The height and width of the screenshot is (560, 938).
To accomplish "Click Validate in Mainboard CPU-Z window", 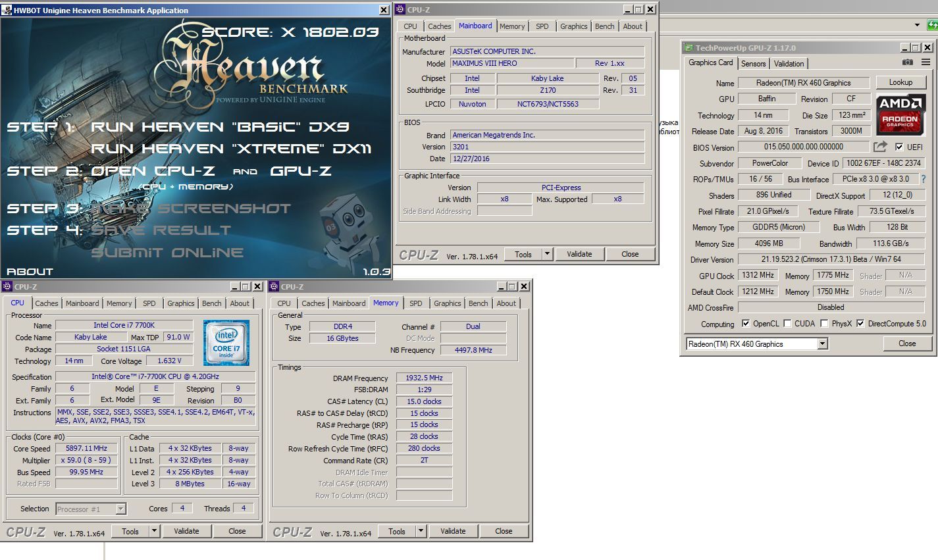I will click(x=579, y=254).
